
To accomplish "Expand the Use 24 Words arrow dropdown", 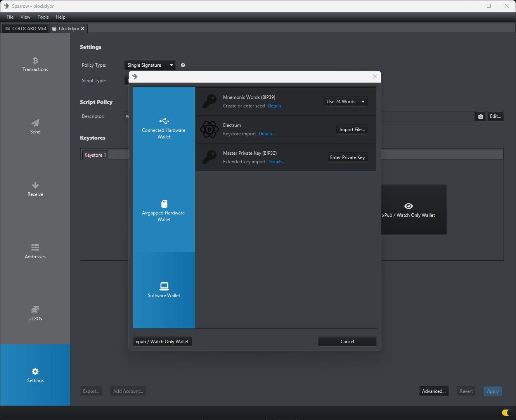I will 363,102.
